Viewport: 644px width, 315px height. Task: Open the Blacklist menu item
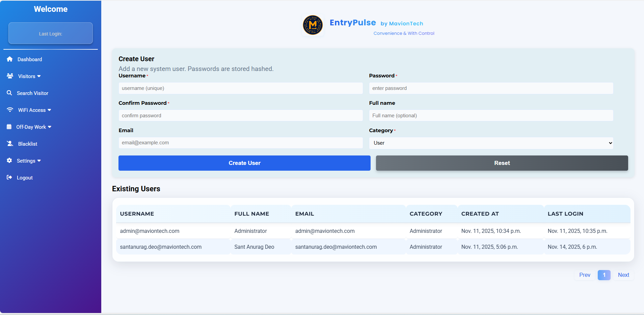tap(28, 144)
